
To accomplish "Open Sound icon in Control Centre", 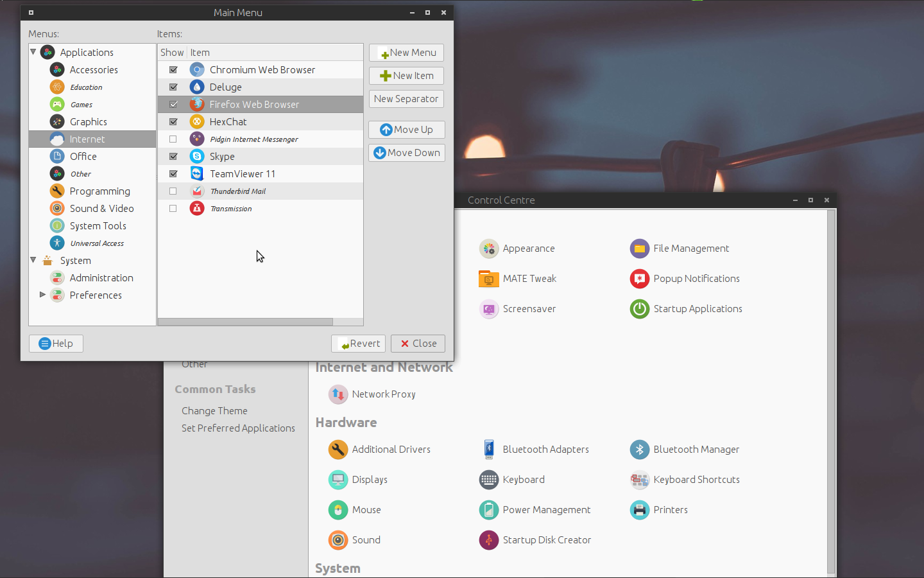I will click(x=338, y=540).
